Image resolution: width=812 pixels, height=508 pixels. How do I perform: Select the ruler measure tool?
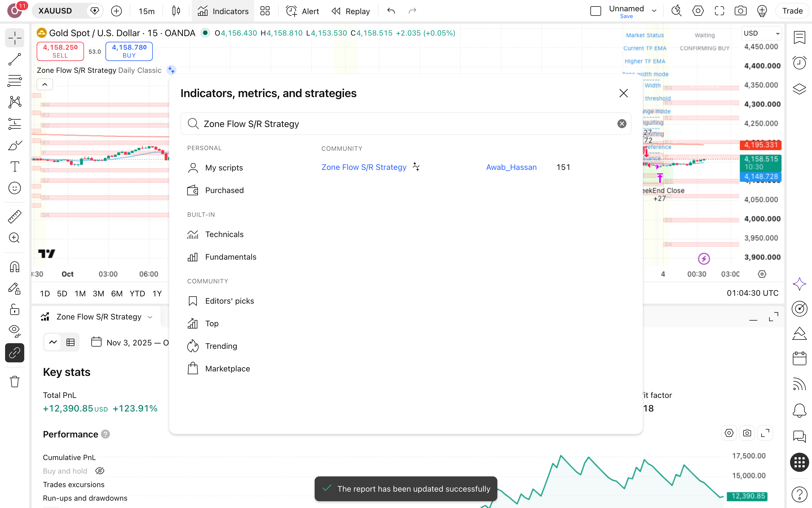click(x=14, y=217)
